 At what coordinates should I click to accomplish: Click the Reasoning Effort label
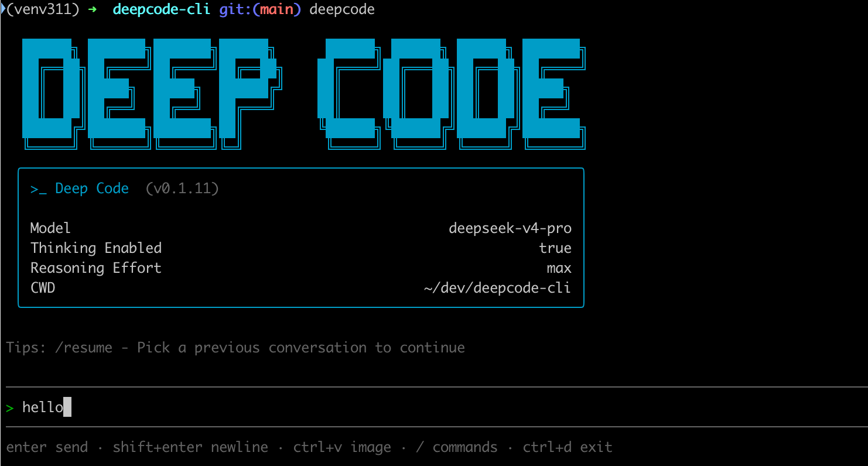(x=96, y=268)
